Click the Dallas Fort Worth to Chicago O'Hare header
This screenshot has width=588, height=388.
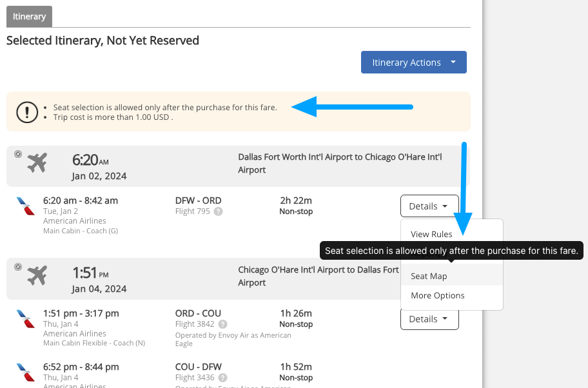(340, 163)
